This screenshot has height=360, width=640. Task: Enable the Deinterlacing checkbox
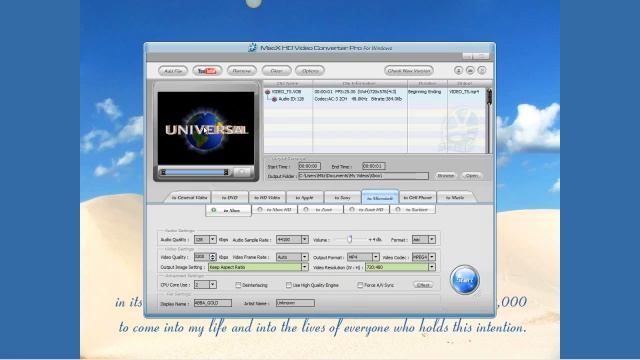coord(238,285)
